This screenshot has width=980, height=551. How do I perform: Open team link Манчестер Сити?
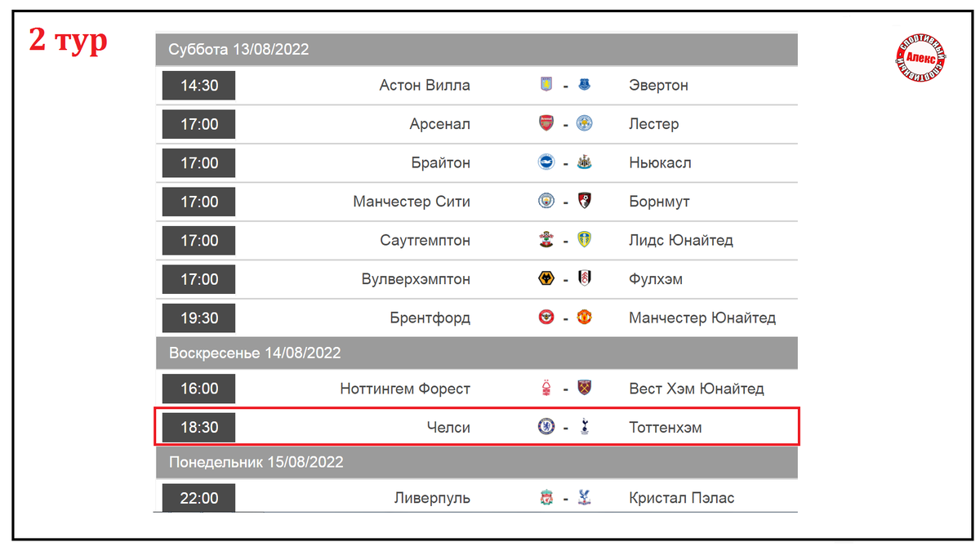(x=412, y=202)
